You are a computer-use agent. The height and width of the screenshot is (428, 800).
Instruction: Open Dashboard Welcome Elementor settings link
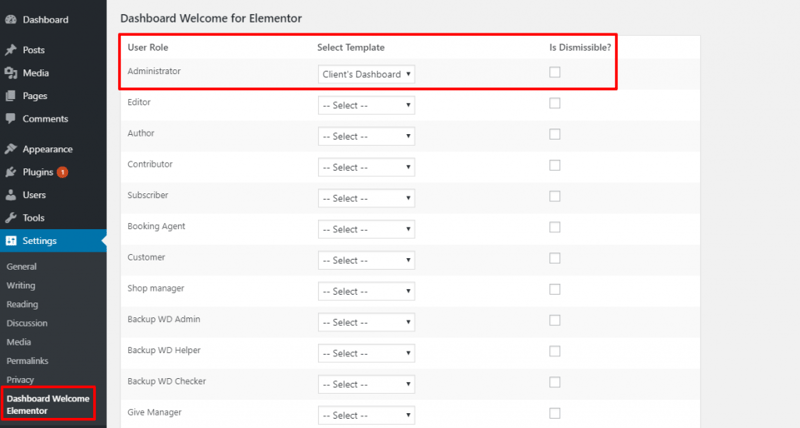click(48, 405)
